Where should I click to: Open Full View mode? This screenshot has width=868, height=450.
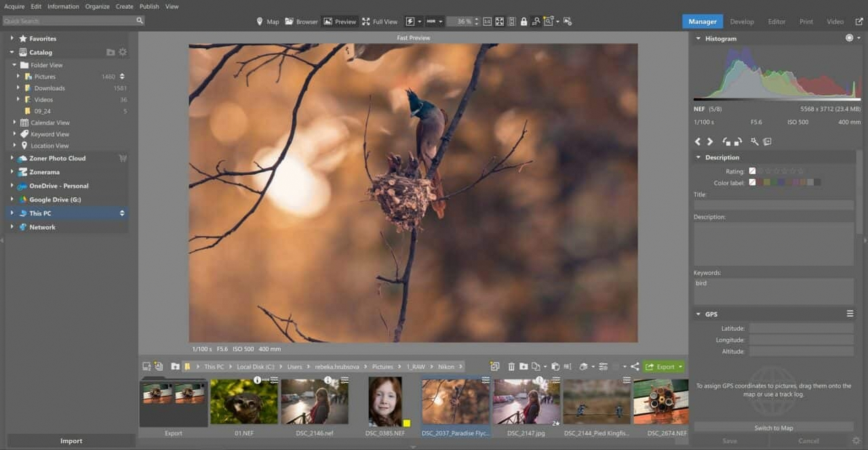(x=379, y=22)
